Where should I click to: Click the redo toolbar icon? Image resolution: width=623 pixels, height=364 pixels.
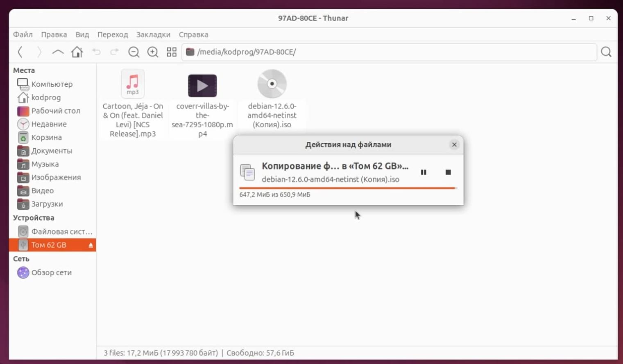tap(115, 52)
